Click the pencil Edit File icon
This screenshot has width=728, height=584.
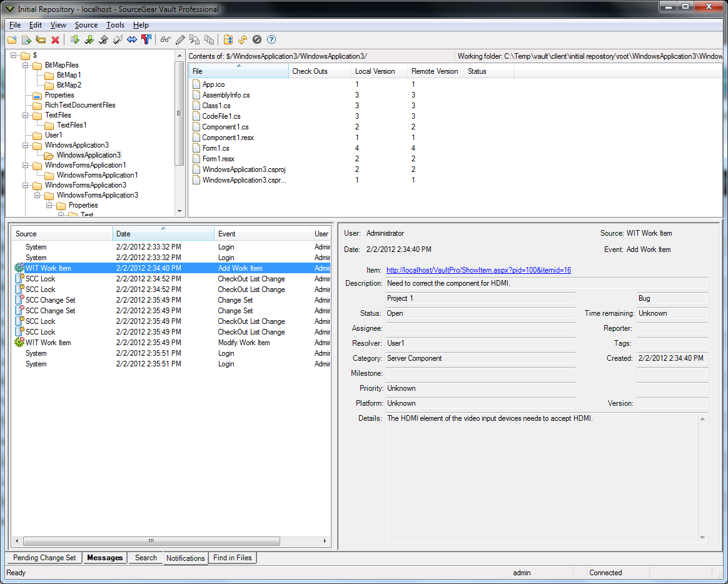coord(180,40)
